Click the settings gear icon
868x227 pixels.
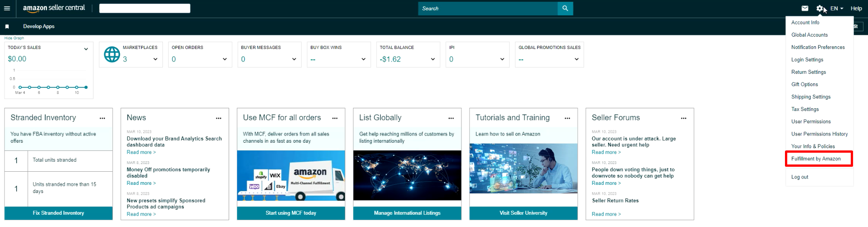click(819, 8)
